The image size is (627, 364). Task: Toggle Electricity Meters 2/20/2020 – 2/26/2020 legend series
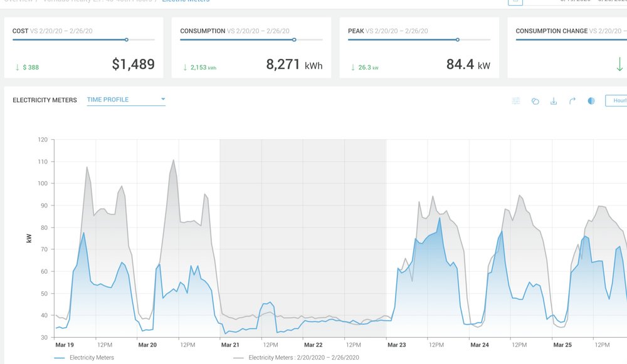pyautogui.click(x=296, y=358)
